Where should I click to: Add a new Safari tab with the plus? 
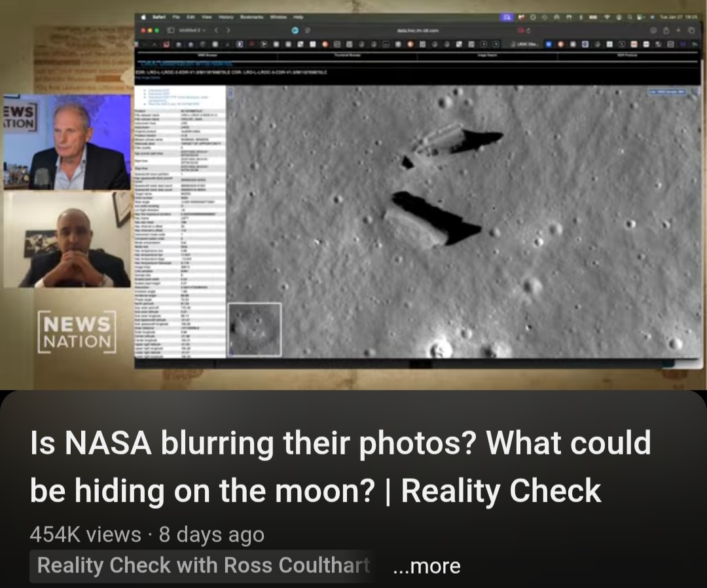click(x=678, y=30)
